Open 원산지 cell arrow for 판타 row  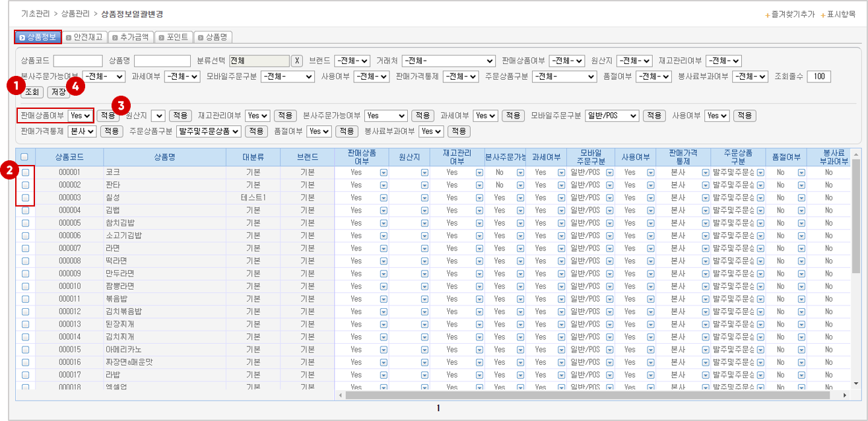(x=425, y=185)
